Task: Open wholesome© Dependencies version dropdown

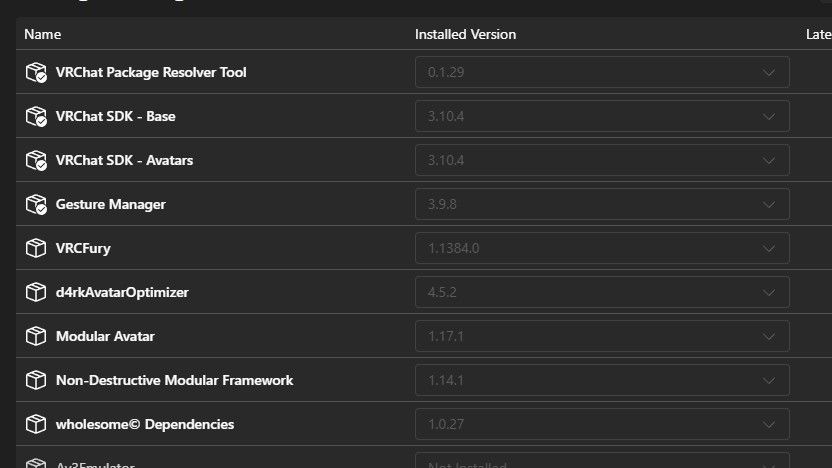Action: [602, 424]
